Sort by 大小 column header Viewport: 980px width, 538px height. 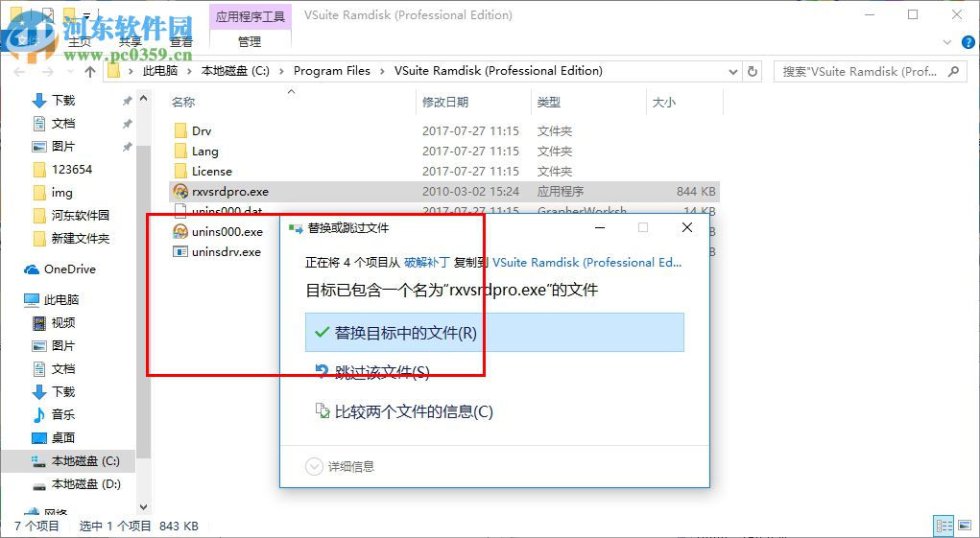[664, 102]
